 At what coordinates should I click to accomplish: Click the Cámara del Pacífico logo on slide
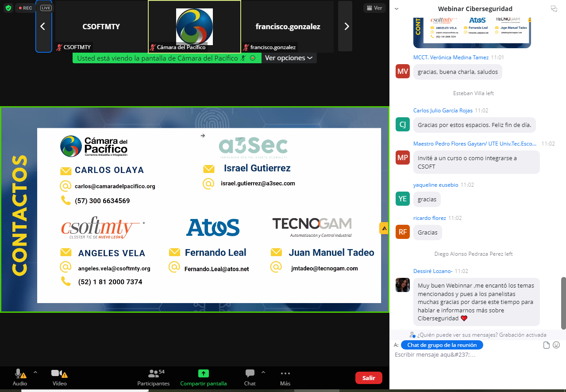click(94, 146)
